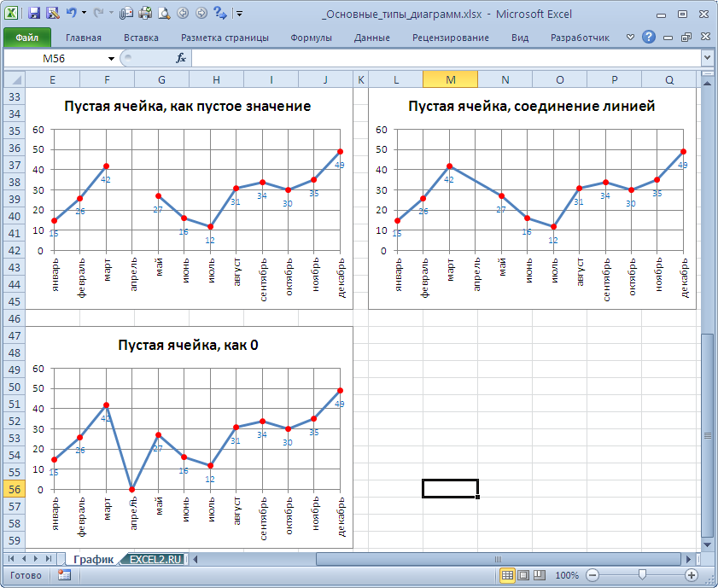
Task: Minimize the ribbon with the caret icon
Action: click(631, 37)
